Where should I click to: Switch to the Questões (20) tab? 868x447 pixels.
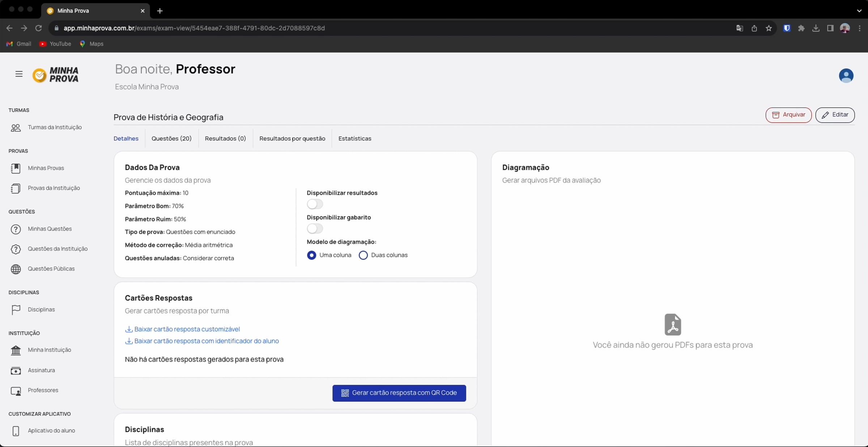point(171,139)
